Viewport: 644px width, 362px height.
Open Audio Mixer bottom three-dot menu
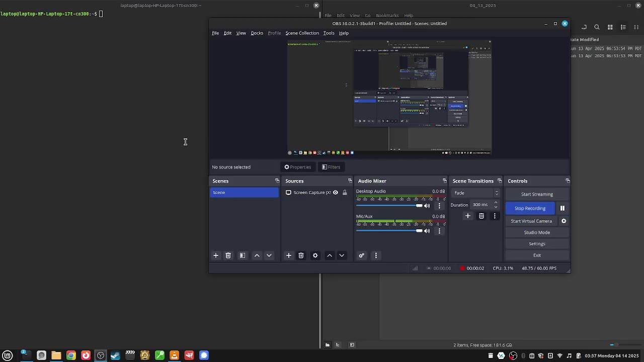376,255
